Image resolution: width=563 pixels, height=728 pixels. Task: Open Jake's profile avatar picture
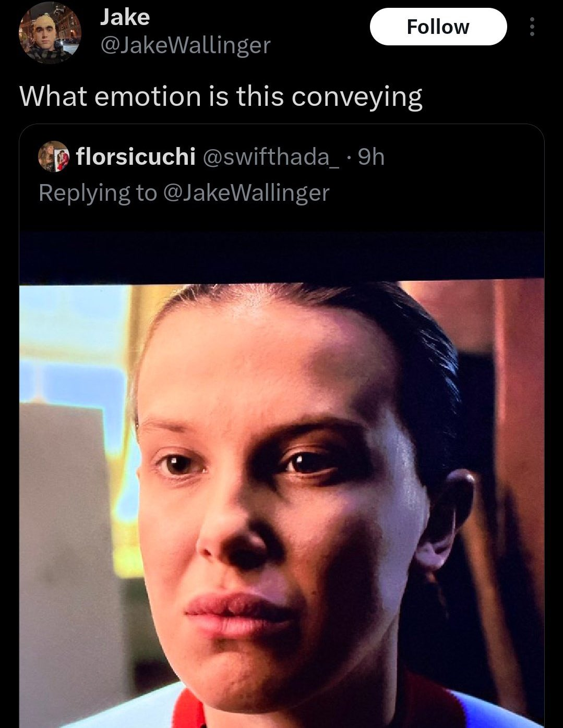(x=50, y=32)
